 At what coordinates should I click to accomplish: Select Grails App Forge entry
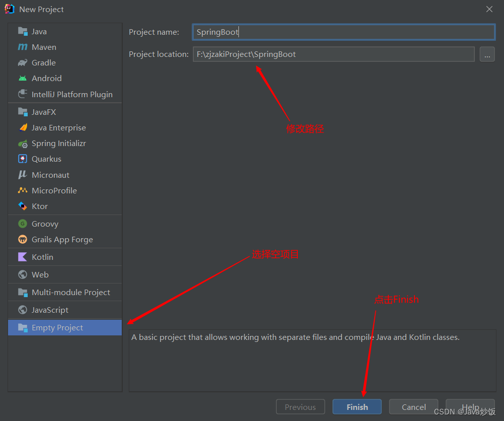click(x=65, y=240)
